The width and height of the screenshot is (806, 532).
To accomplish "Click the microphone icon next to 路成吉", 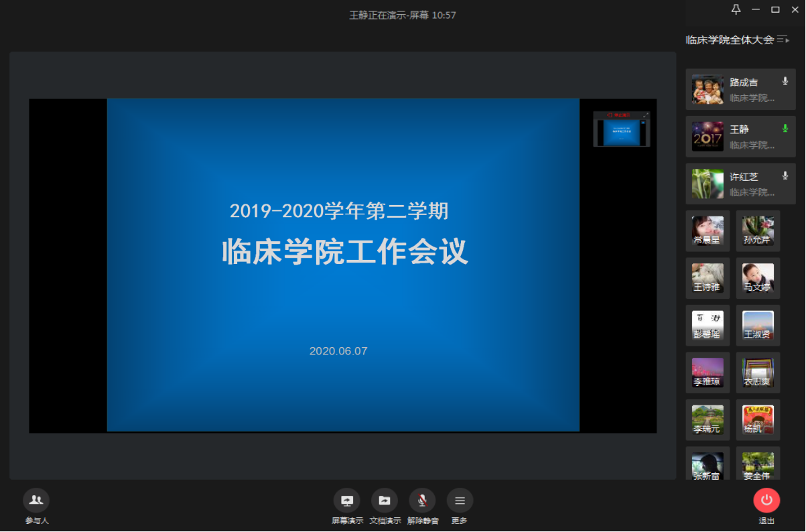I will [785, 81].
